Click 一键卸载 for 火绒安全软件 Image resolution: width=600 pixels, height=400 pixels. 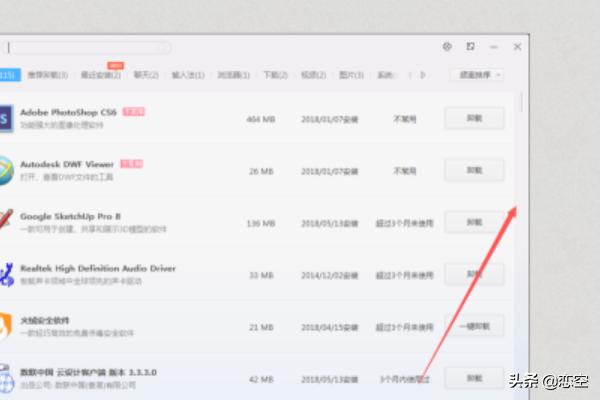point(474,325)
